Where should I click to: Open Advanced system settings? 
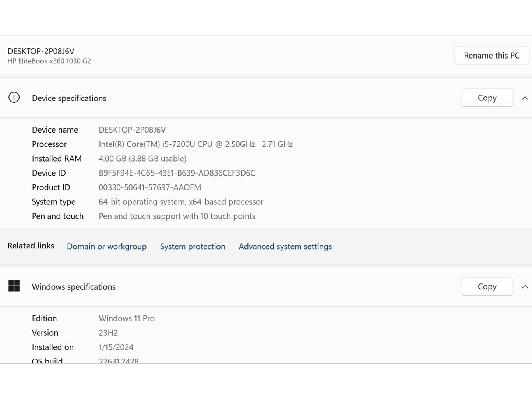tap(285, 247)
